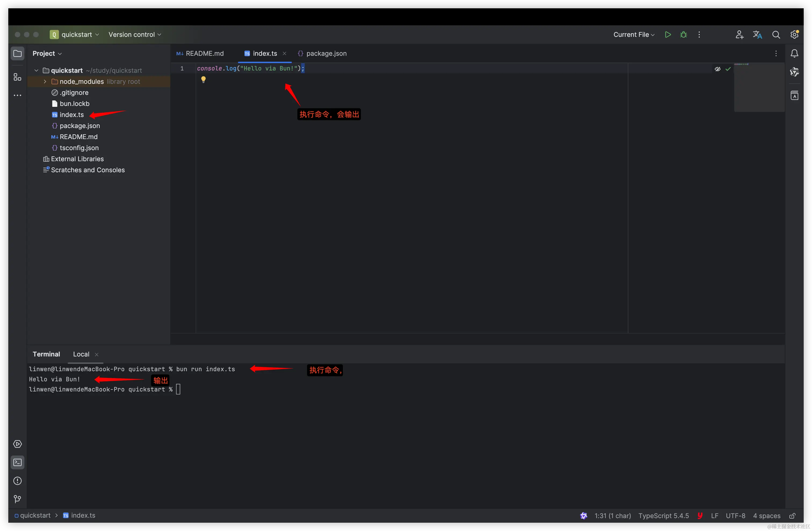The height and width of the screenshot is (531, 812).
Task: Click caret position 1:31 in status bar
Action: point(612,516)
